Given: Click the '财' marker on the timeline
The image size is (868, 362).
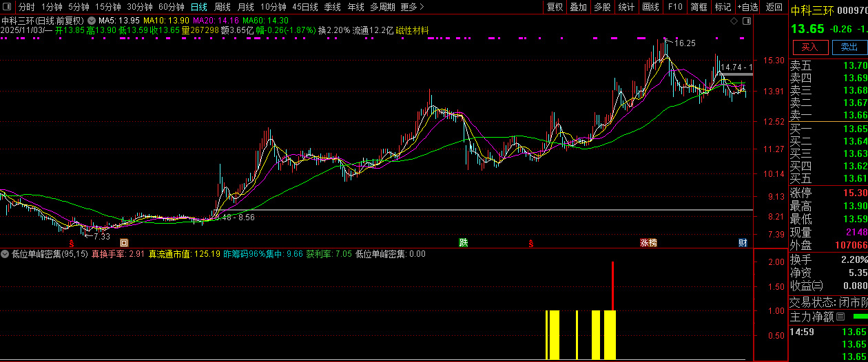Looking at the screenshot, I should (x=743, y=243).
